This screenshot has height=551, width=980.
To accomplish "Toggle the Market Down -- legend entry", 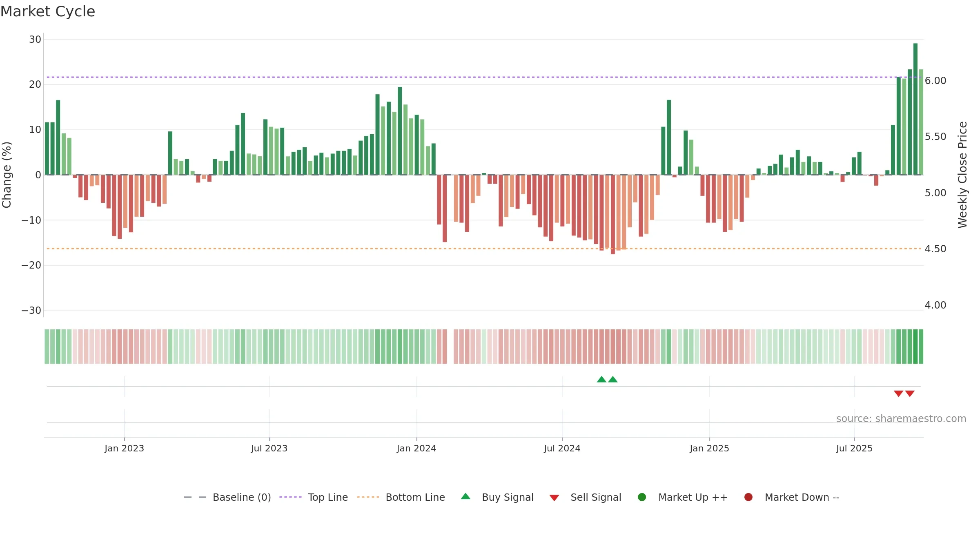I will (792, 497).
